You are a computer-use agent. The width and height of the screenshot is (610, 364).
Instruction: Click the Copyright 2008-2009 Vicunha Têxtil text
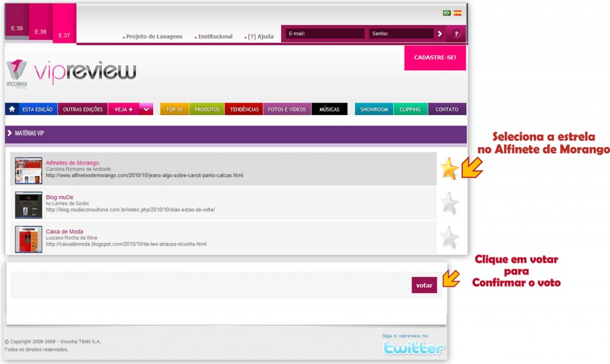click(x=52, y=341)
